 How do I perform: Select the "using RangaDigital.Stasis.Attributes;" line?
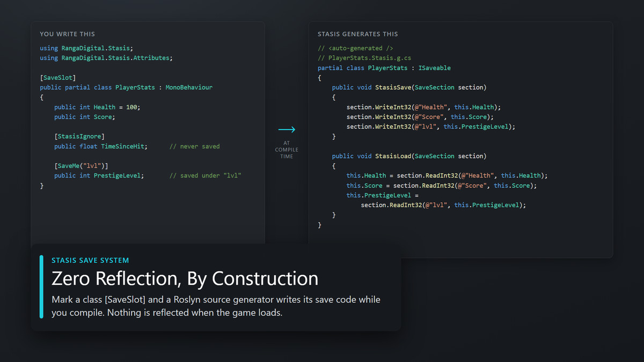point(106,58)
